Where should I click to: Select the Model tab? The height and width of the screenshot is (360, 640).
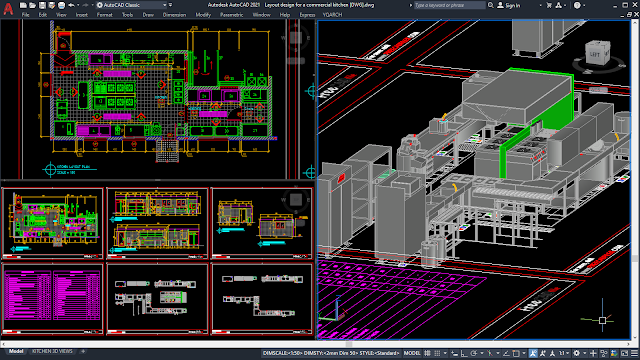point(16,351)
